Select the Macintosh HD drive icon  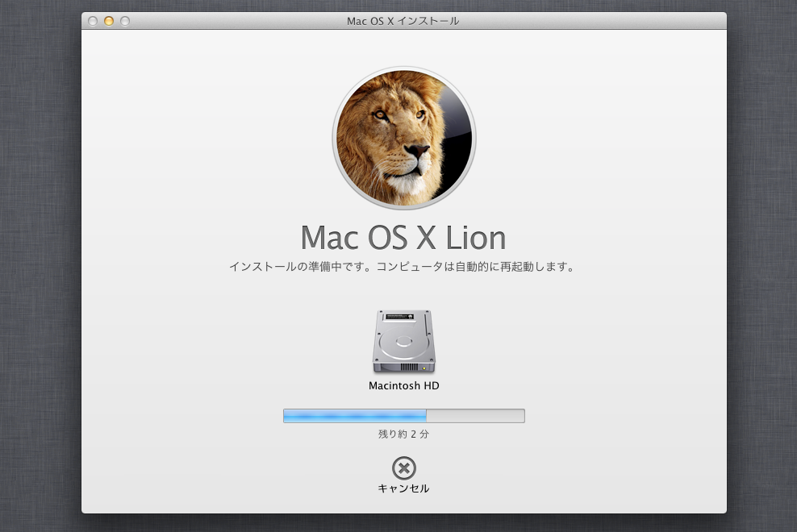pos(404,342)
